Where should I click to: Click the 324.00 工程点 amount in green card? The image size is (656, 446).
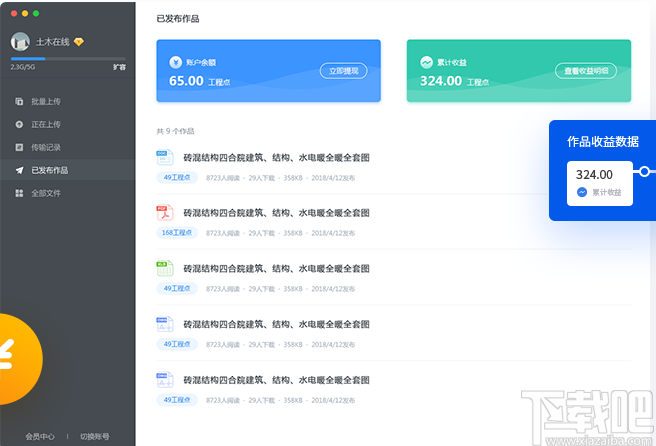(x=454, y=81)
